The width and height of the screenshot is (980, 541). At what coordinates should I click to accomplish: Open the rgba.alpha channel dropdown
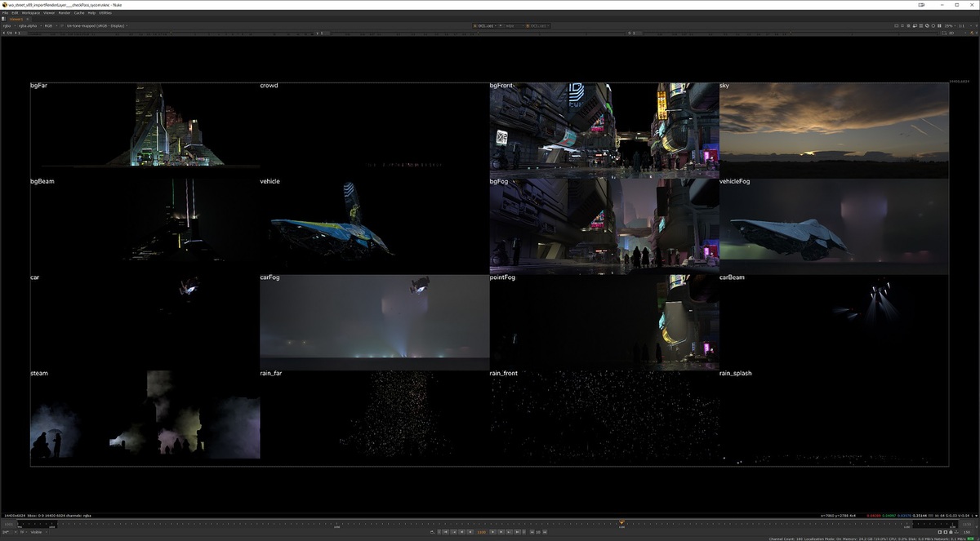(29, 25)
